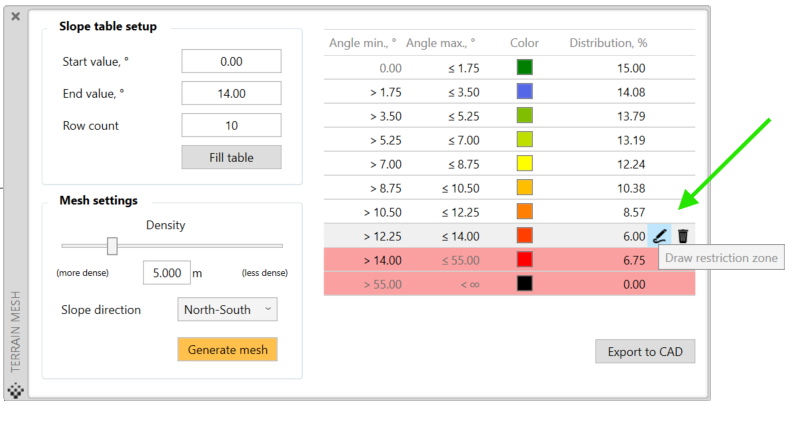The height and width of the screenshot is (428, 795).
Task: Close the Terrain Mesh panel
Action: point(15,17)
